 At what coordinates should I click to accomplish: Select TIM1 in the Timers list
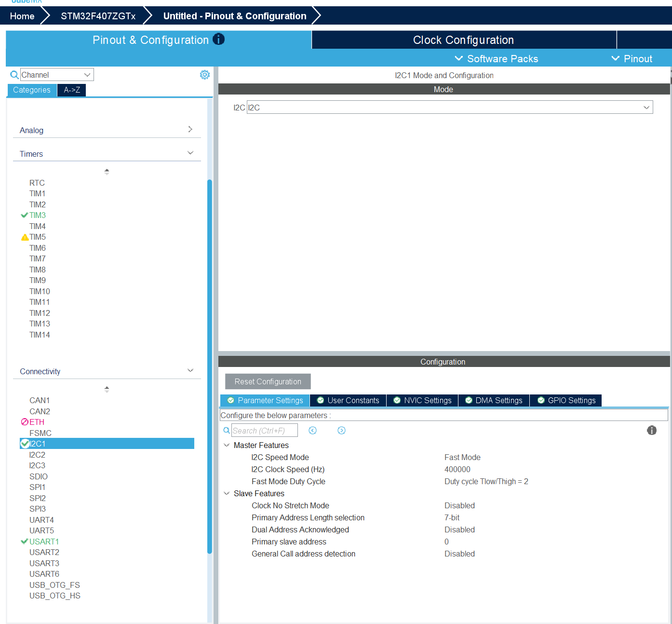click(x=38, y=194)
